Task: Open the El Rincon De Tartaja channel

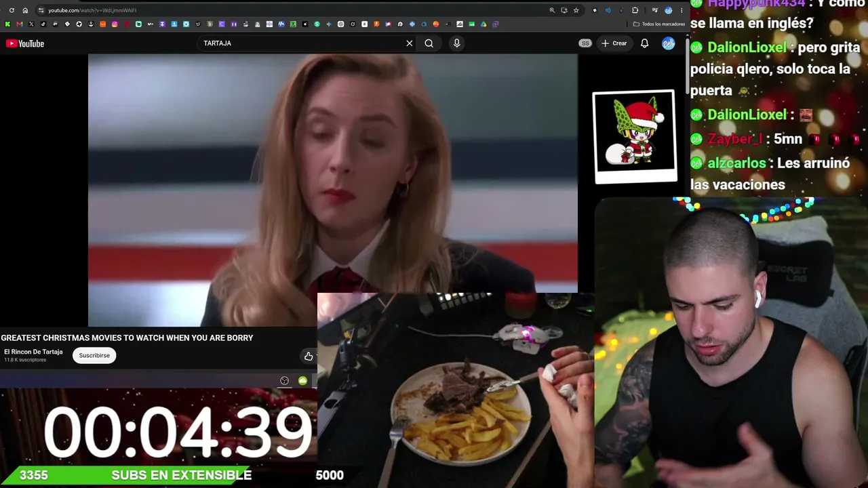Action: [x=33, y=352]
